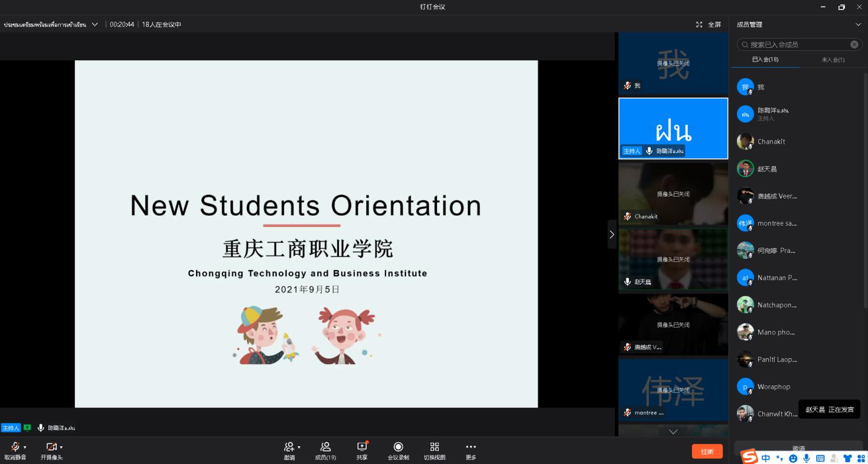Viewport: 868px width, 464px height.
Task: Click member 何宛婷 Pra... in list
Action: 797,250
